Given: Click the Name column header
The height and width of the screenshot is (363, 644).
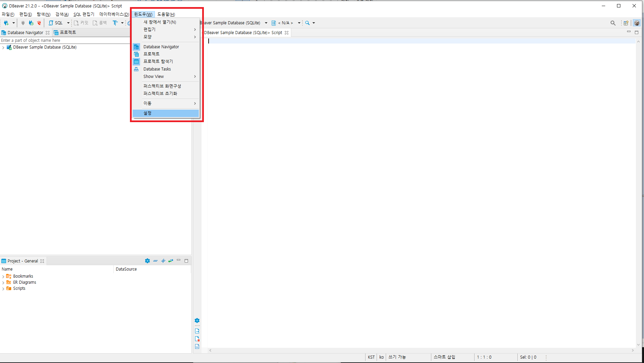Looking at the screenshot, I should 57,269.
